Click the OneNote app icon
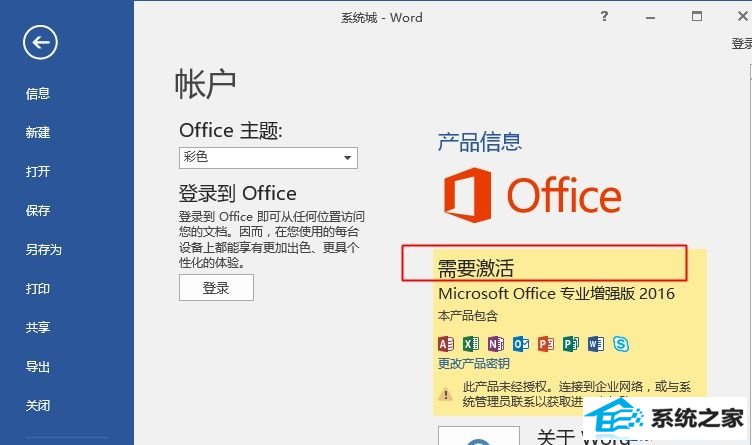Screen dimensions: 752x445 (496, 344)
